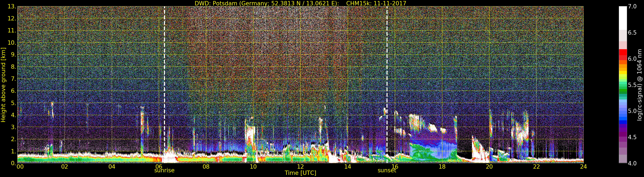This screenshot has width=644, height=177.
Task: Click the height axis tick label '6.'
Action: [x=13, y=91]
